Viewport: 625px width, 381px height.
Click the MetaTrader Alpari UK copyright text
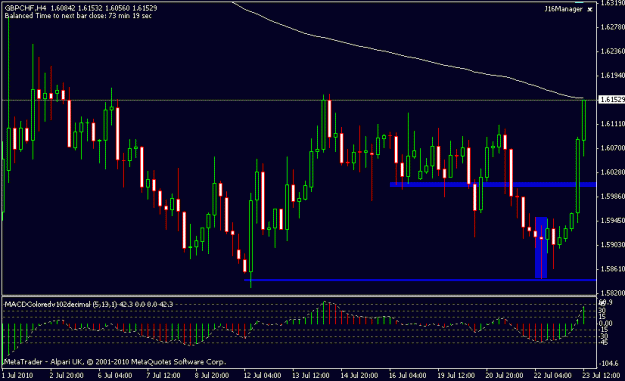point(115,362)
